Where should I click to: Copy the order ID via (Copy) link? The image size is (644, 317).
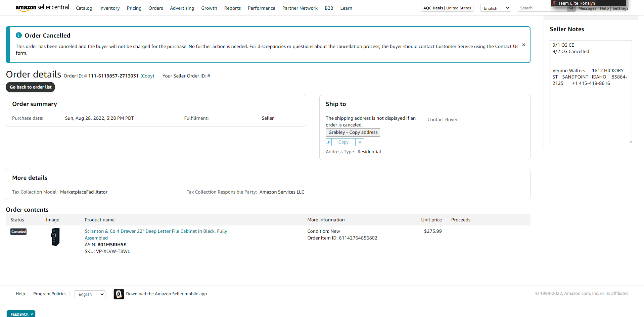pyautogui.click(x=147, y=76)
